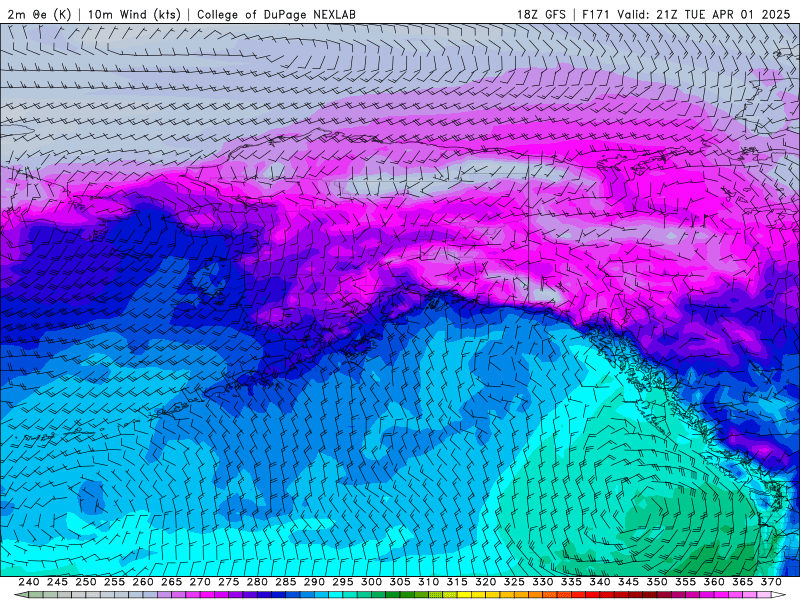Click the 310 value on the color scale

coord(429,582)
